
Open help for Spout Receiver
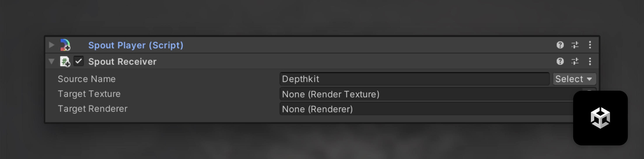pos(560,61)
